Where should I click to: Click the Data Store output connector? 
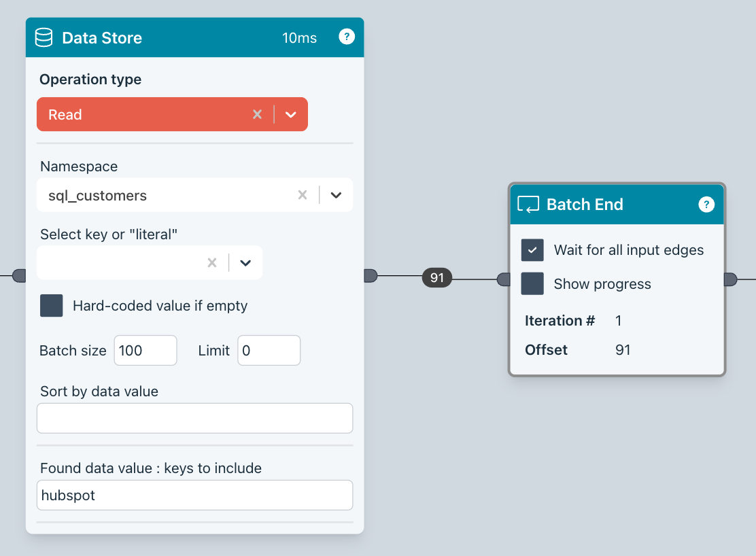tap(371, 275)
